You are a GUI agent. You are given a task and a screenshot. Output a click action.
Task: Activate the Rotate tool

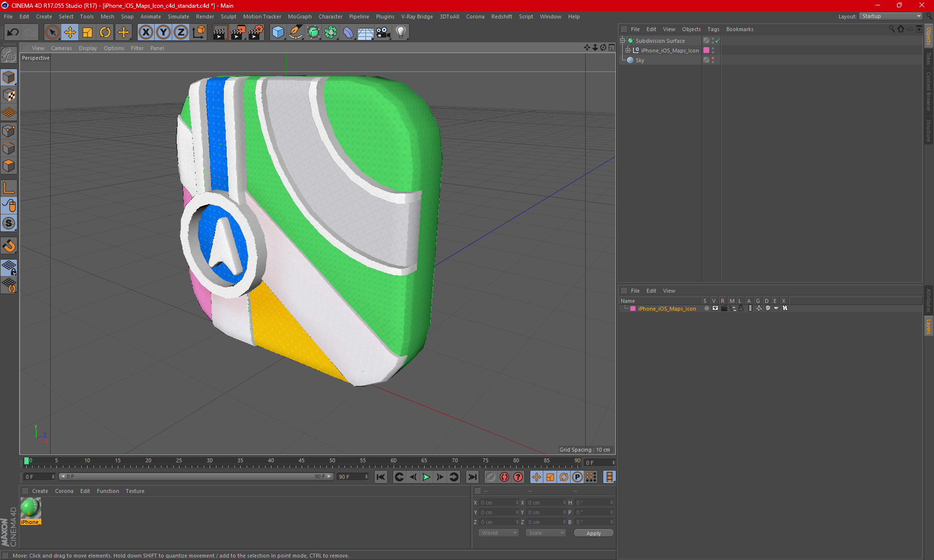click(105, 33)
